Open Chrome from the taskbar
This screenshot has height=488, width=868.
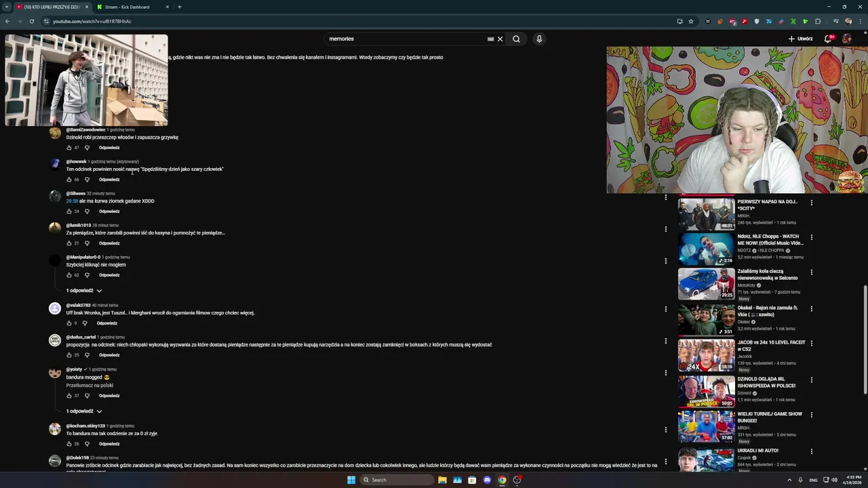(502, 480)
